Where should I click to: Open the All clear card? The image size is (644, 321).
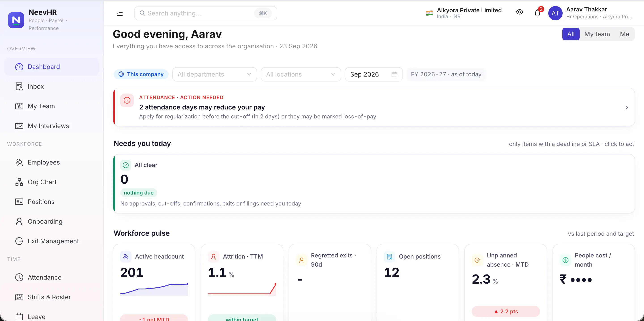click(374, 184)
